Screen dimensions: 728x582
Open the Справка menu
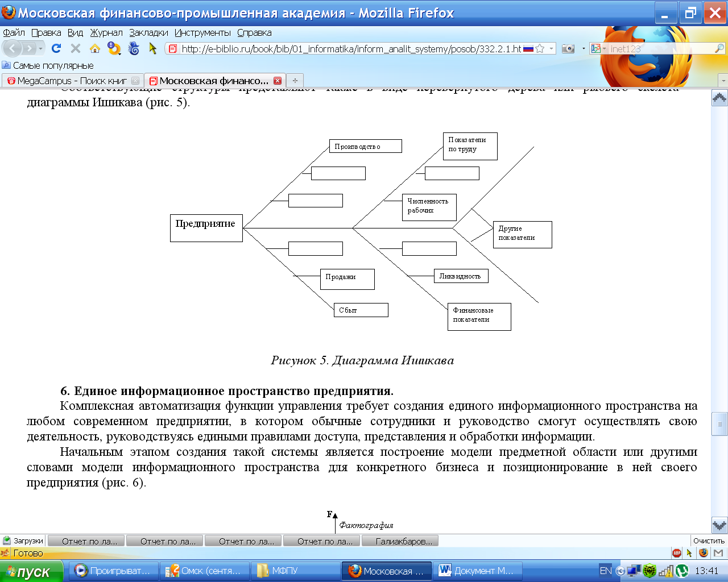pyautogui.click(x=254, y=32)
